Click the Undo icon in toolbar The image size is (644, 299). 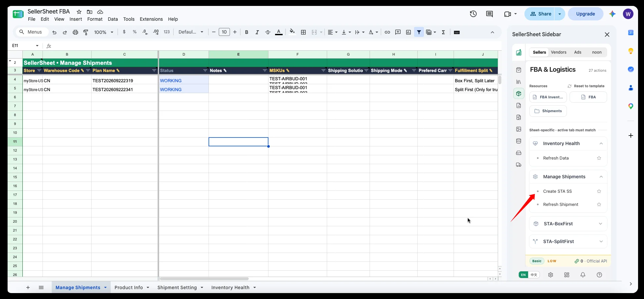click(x=54, y=32)
